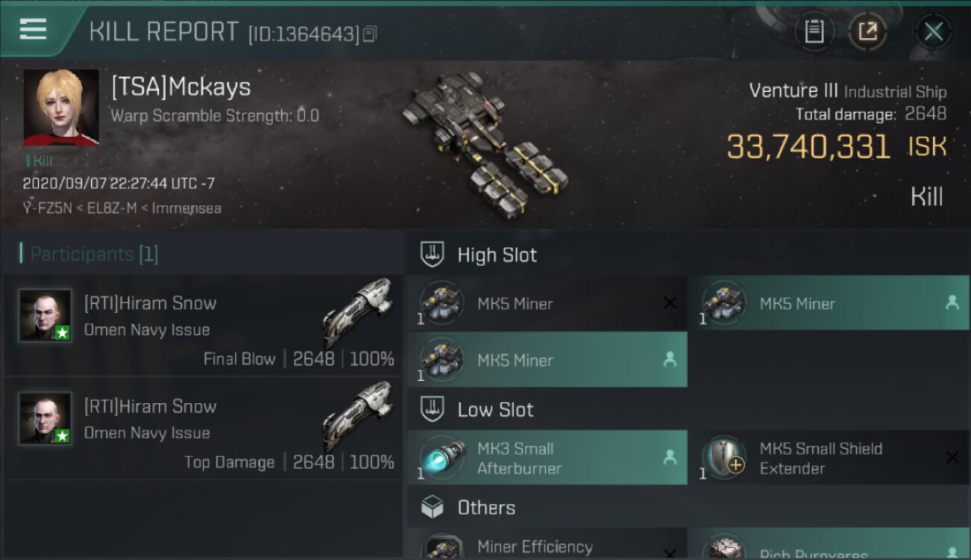Select MK5 Small Shield Extender icon

pyautogui.click(x=724, y=458)
